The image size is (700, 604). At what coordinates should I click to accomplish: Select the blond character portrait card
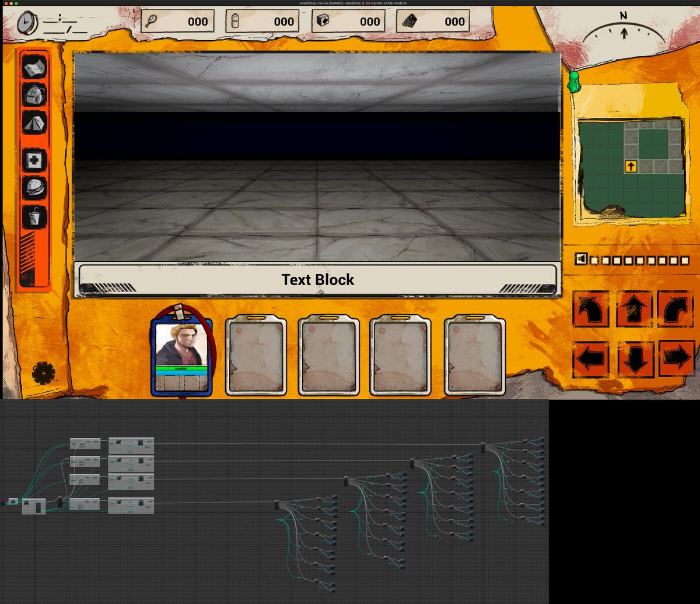click(x=181, y=353)
